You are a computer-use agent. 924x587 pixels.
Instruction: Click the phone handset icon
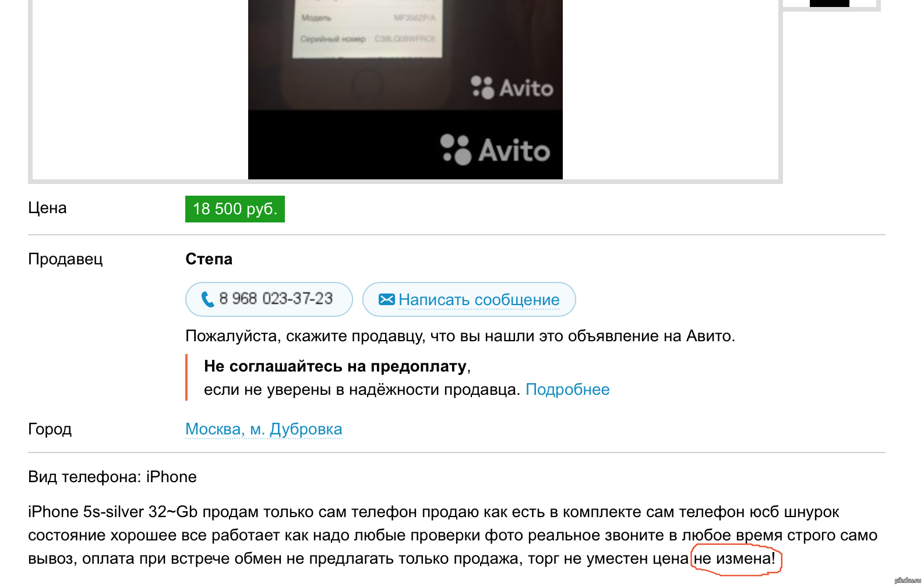(x=207, y=299)
